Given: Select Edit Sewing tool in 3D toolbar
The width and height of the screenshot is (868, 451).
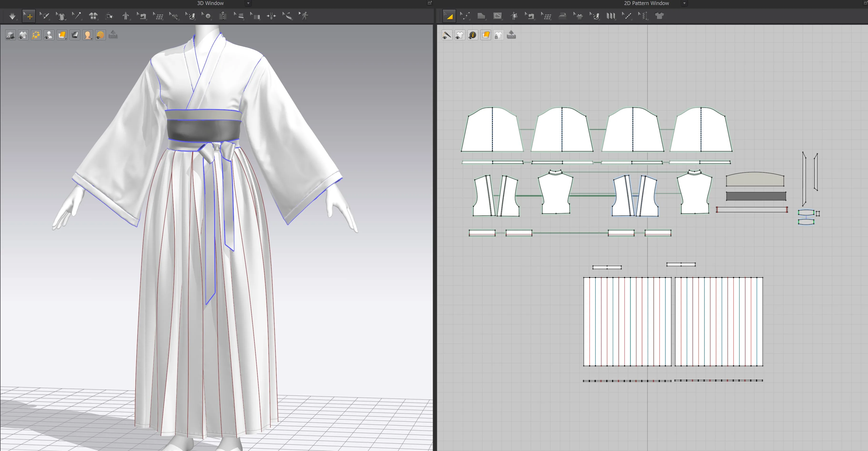Looking at the screenshot, I should point(142,16).
